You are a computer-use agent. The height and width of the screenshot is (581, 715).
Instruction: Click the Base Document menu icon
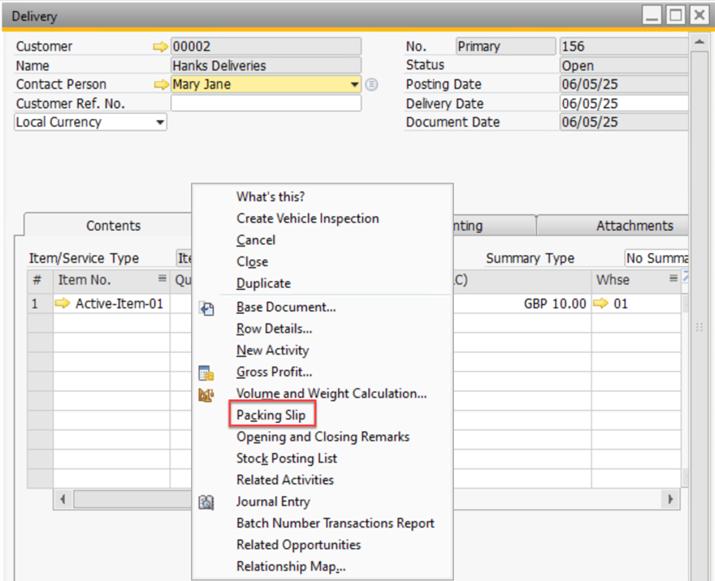(x=207, y=308)
